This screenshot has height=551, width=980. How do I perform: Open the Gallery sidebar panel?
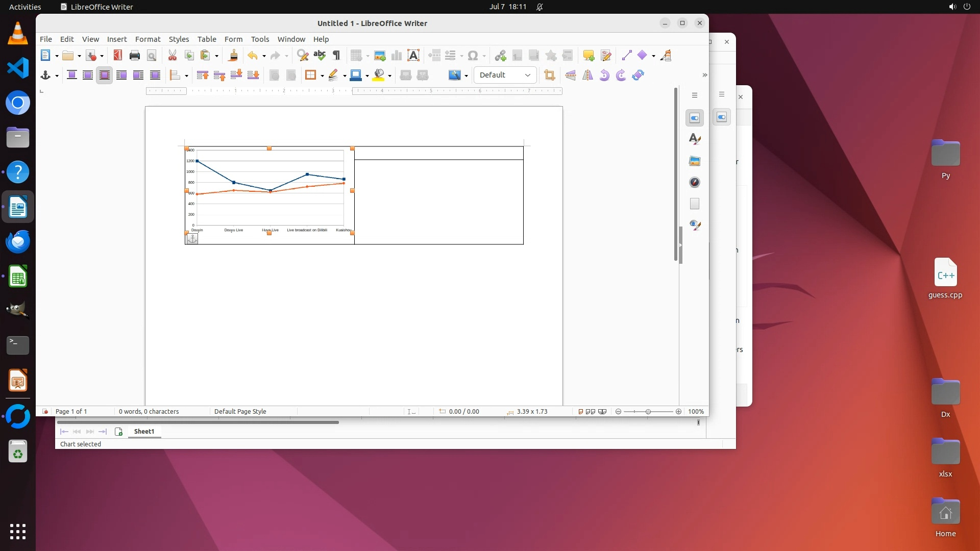(x=695, y=161)
